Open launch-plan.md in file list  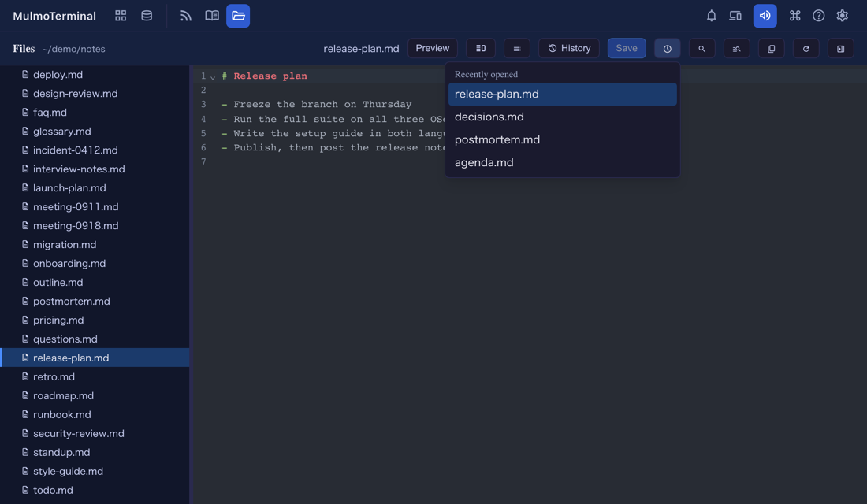95,188
